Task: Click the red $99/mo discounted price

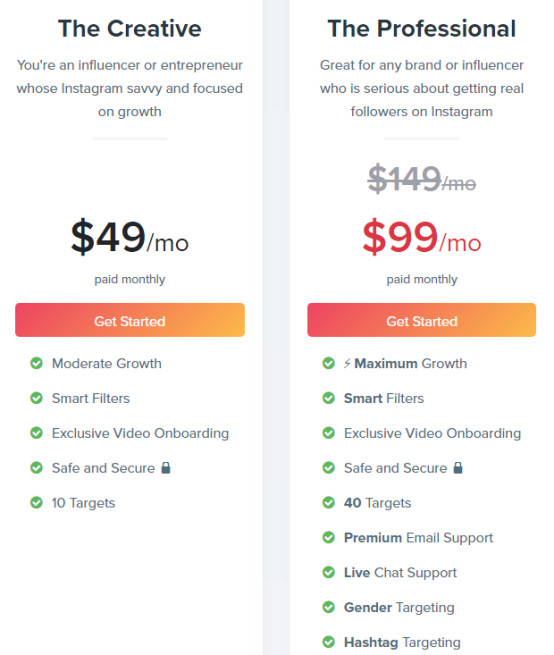Action: click(x=422, y=237)
